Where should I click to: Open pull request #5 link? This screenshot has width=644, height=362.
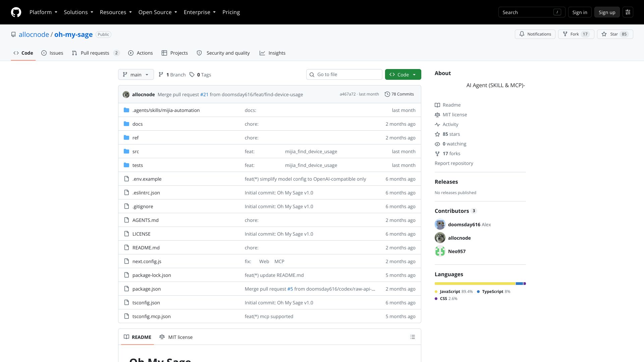pos(290,289)
